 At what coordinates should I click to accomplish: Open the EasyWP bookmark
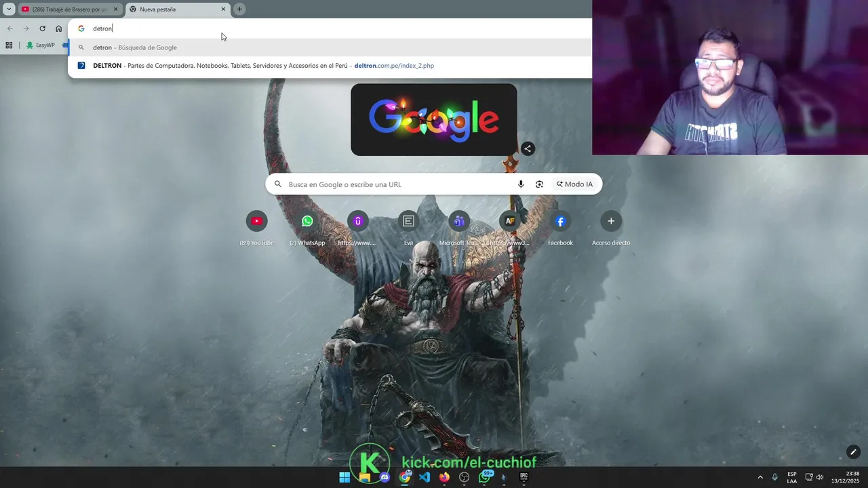(40, 45)
